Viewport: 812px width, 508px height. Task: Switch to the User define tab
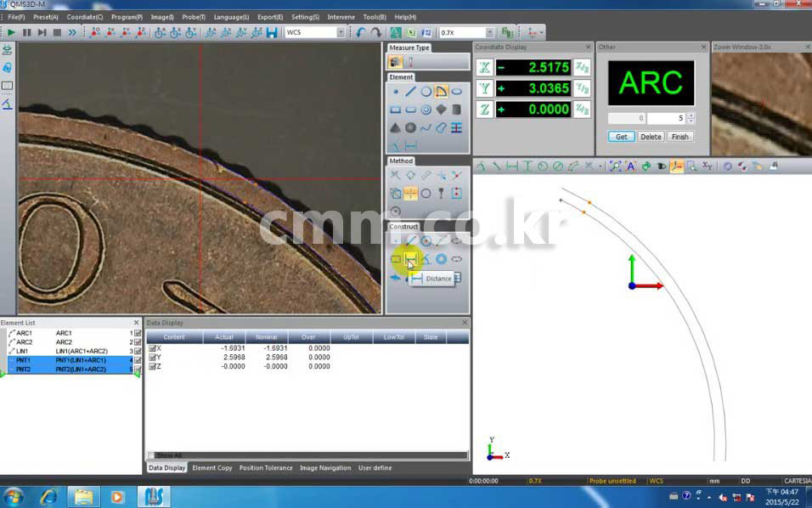pyautogui.click(x=375, y=467)
